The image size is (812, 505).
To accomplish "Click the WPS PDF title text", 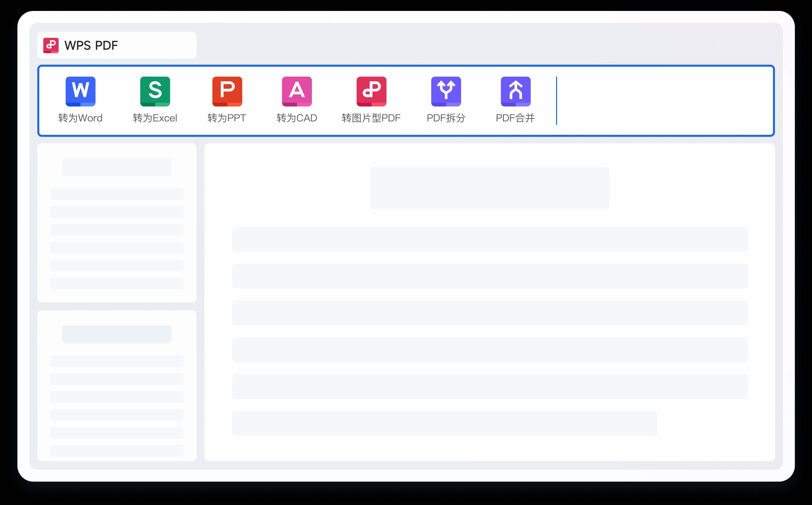I will click(x=91, y=46).
